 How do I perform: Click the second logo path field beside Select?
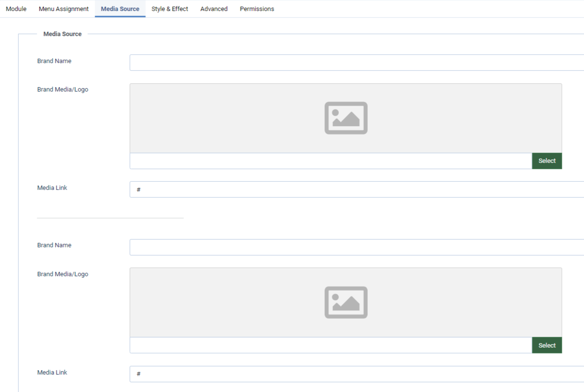pos(331,345)
